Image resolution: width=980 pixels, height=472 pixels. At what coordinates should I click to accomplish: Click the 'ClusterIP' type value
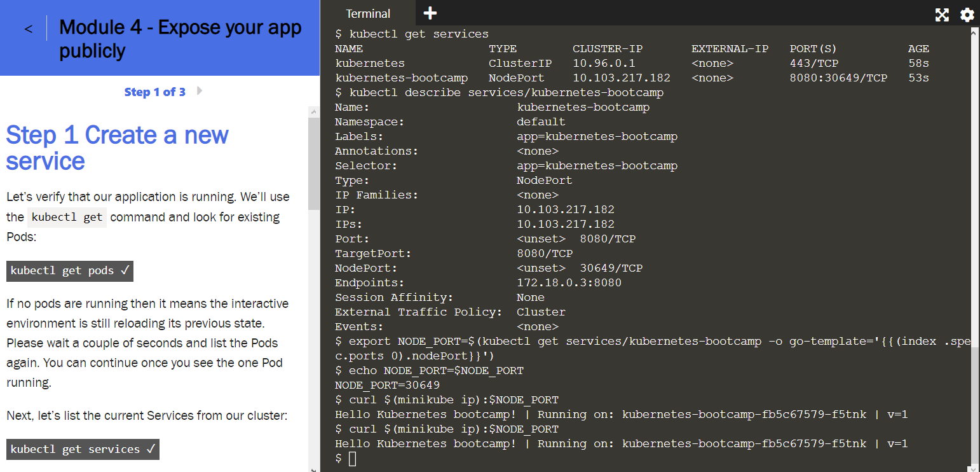[x=520, y=64]
